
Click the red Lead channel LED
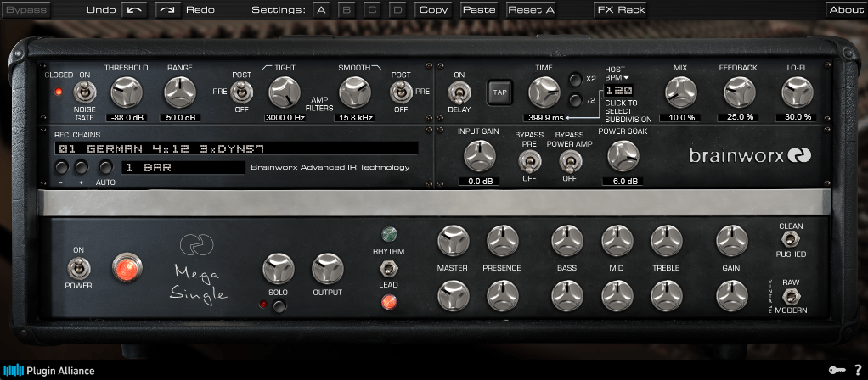coord(389,302)
